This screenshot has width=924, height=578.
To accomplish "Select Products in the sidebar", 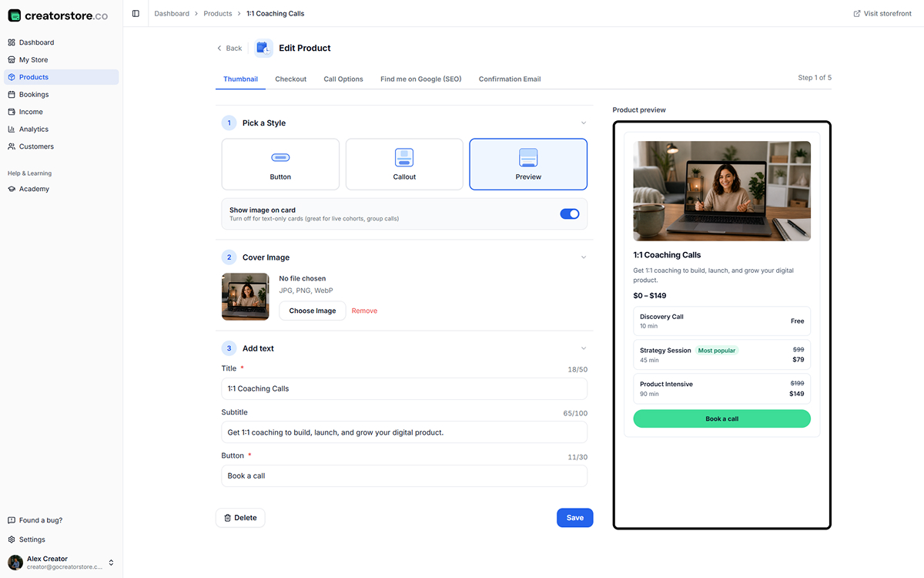I will pos(62,77).
